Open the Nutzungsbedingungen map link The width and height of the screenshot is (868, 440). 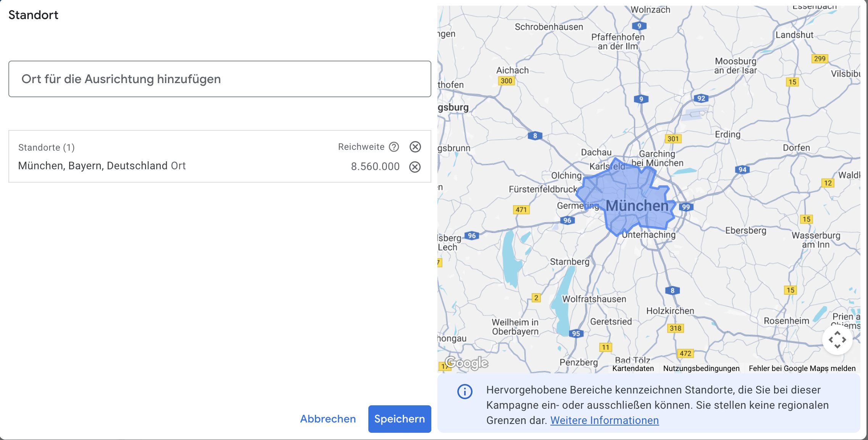(701, 368)
